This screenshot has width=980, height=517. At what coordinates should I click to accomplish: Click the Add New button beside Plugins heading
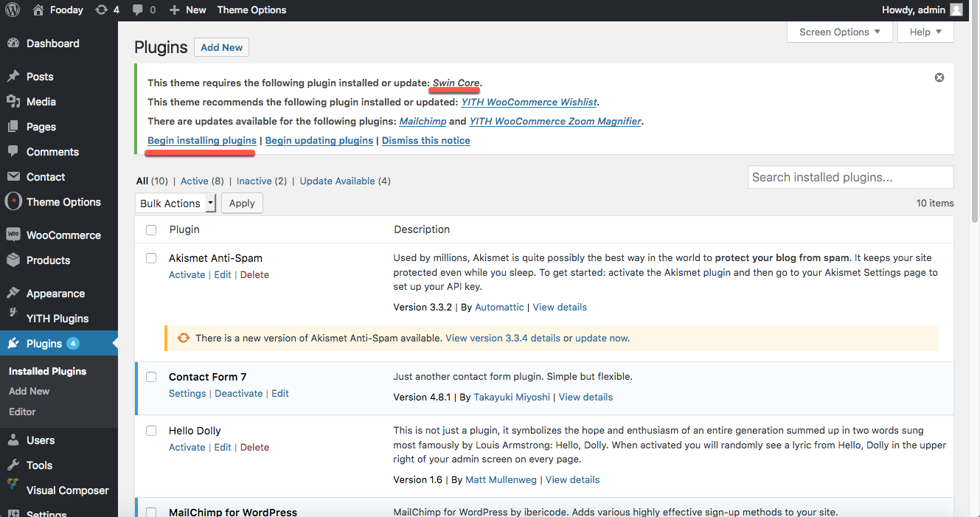221,47
